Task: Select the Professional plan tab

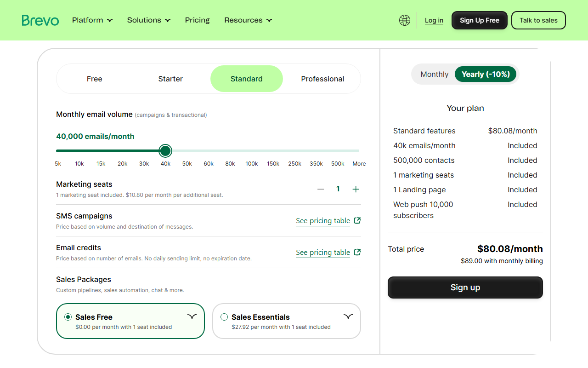Action: pyautogui.click(x=322, y=79)
